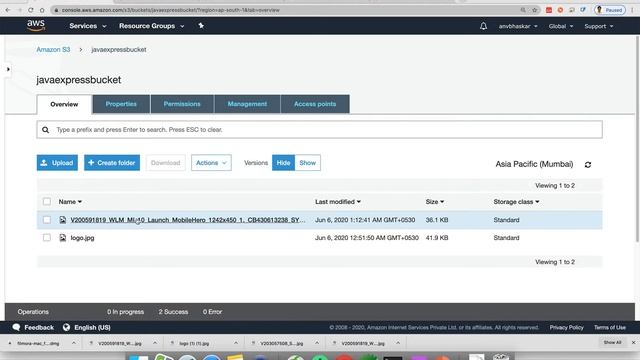Click the disabled Download button
The width and height of the screenshot is (640, 360).
tap(165, 162)
